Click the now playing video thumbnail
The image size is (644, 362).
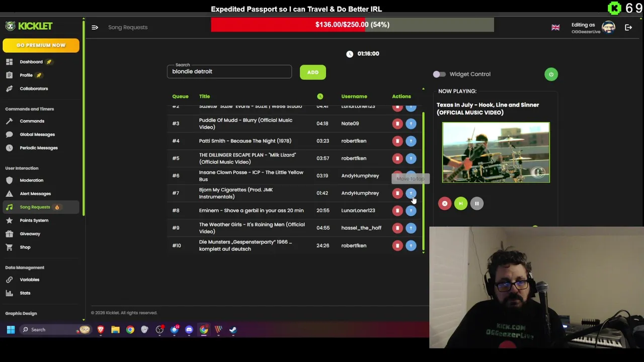[x=496, y=152]
